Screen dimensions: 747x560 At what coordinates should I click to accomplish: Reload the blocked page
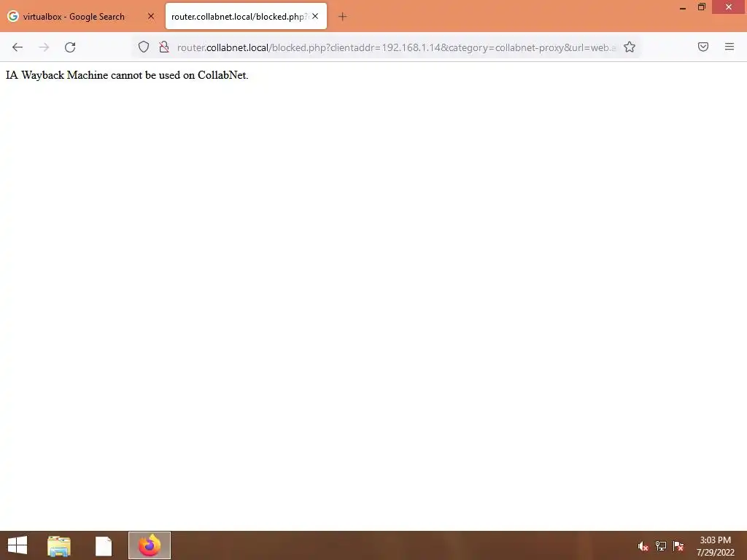pos(70,47)
